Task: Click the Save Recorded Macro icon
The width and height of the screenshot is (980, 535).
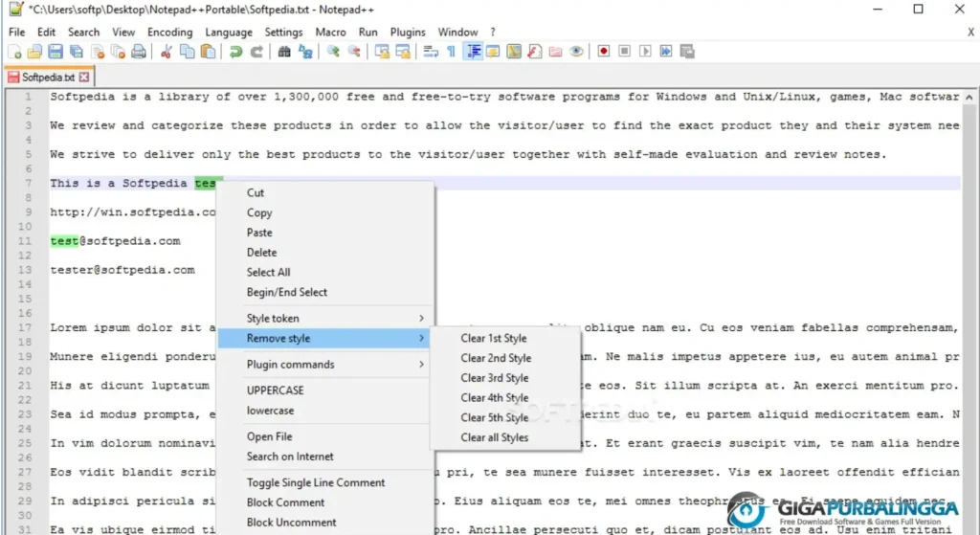Action: (687, 52)
